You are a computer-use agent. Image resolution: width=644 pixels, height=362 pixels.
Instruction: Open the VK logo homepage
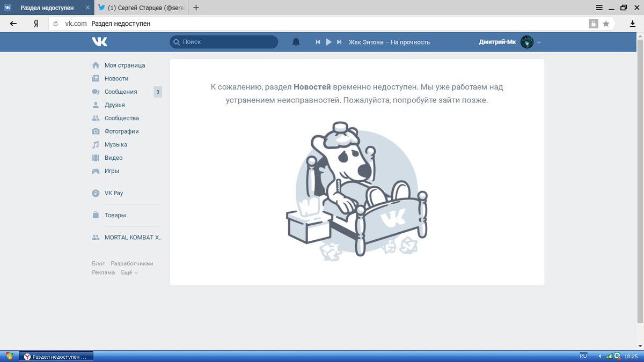[x=99, y=41]
